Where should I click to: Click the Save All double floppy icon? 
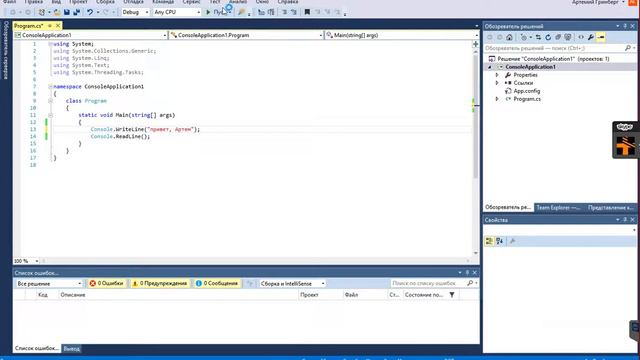(x=76, y=12)
